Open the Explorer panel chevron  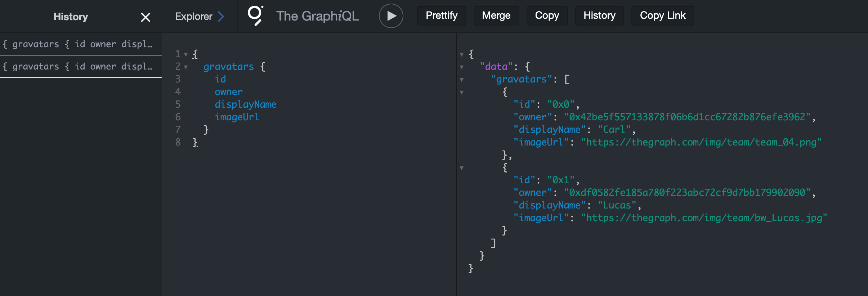(221, 17)
